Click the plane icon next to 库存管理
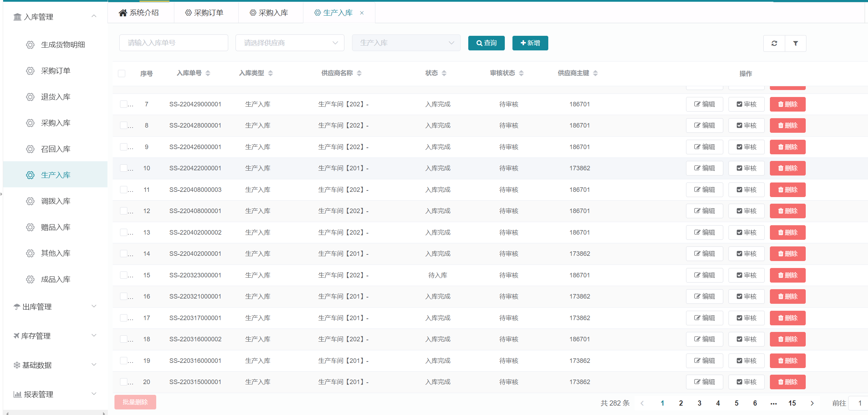This screenshot has width=868, height=415. pyautogui.click(x=16, y=336)
